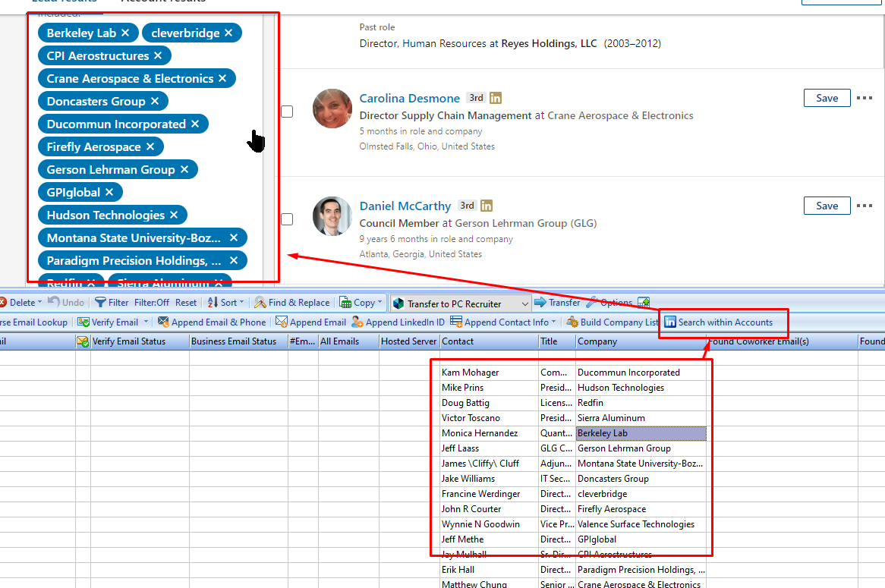Expand the Delete dropdown arrow

pyautogui.click(x=39, y=303)
